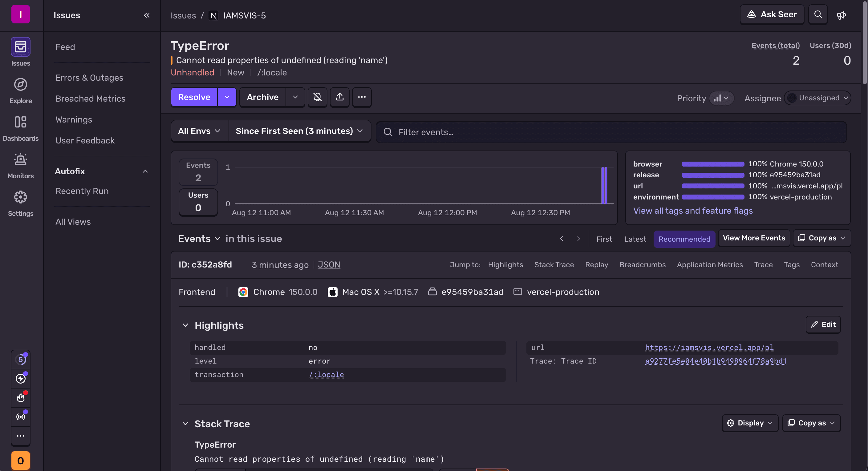Viewport: 868px width, 471px height.
Task: Open the orange user avatar at bottom
Action: pos(21,461)
